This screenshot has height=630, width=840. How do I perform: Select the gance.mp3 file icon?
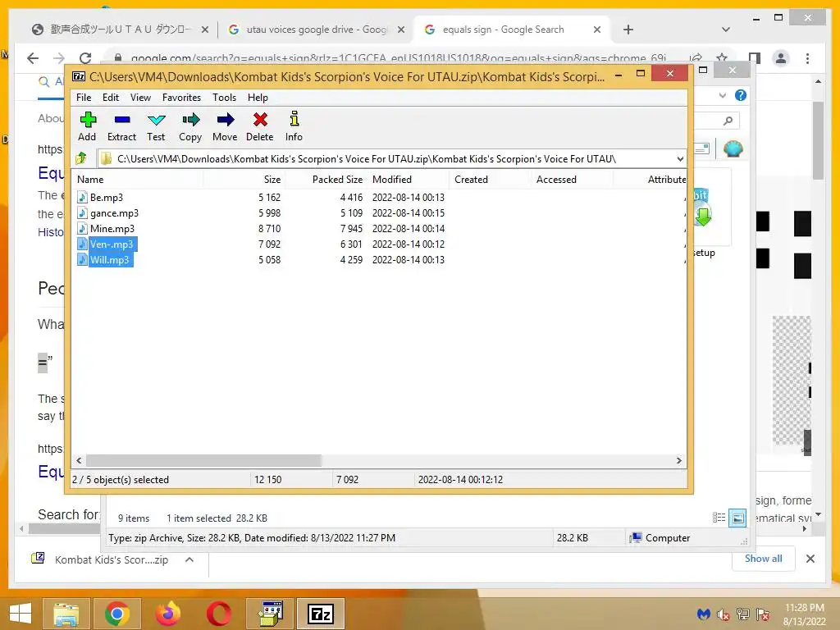click(x=82, y=212)
